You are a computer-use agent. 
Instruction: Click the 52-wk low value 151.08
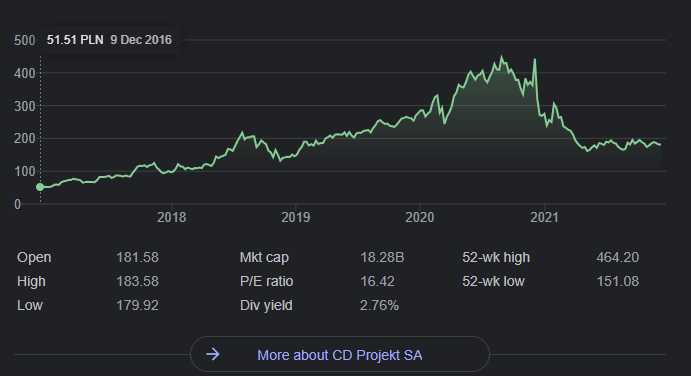617,281
